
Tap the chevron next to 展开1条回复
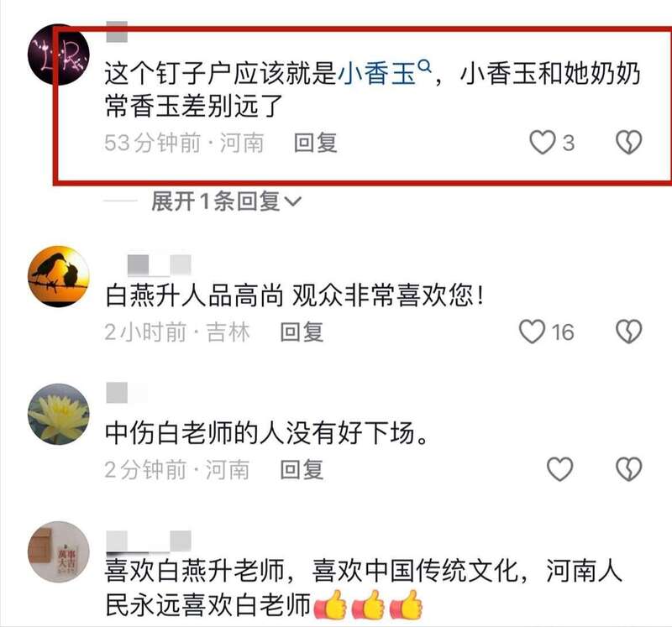point(293,201)
